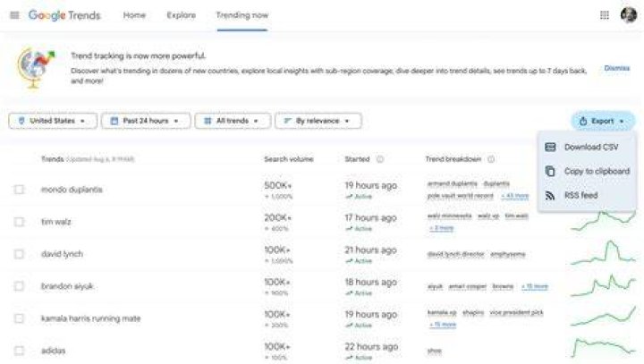The height and width of the screenshot is (364, 644).
Task: Toggle the Export dropdown button
Action: pyautogui.click(x=603, y=122)
